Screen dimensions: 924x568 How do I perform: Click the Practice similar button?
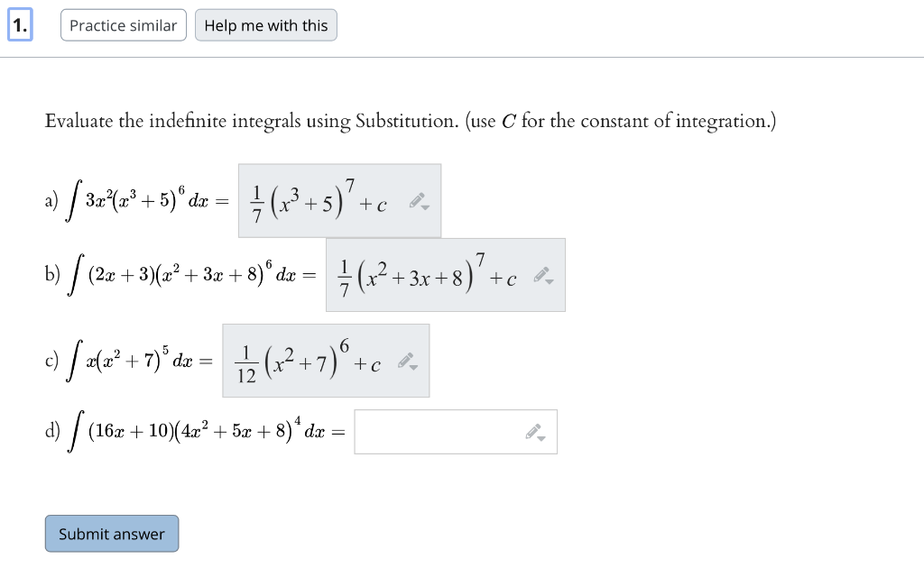123,25
